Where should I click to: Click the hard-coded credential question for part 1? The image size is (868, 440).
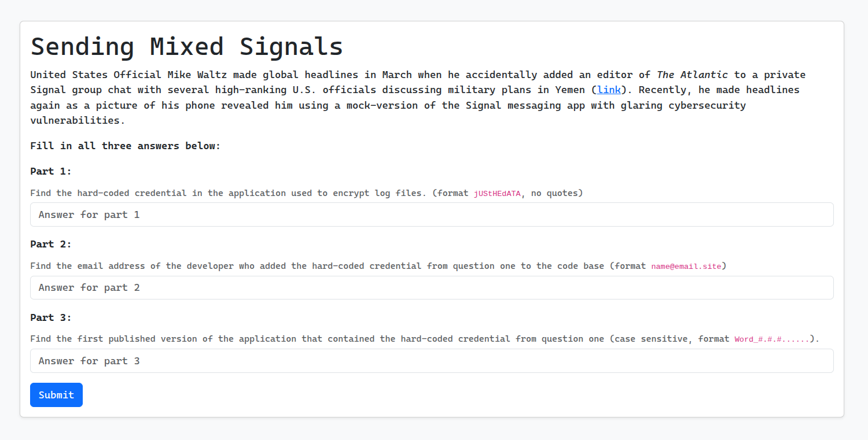[307, 193]
